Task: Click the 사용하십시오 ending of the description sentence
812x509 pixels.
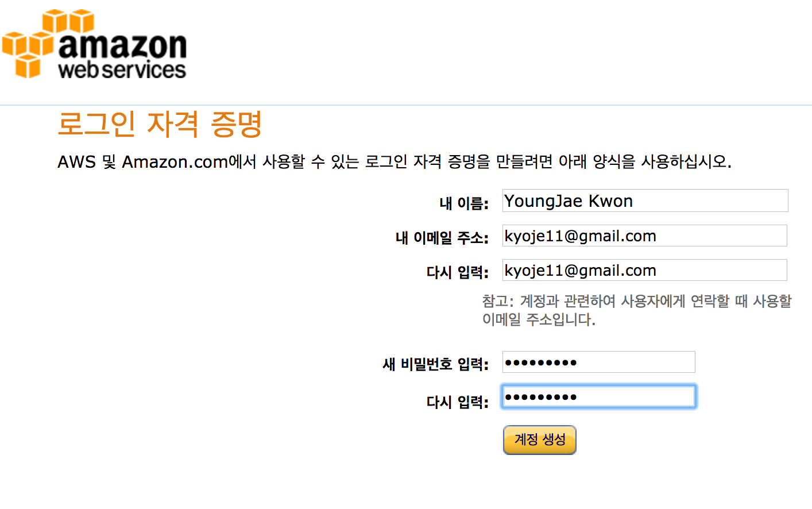Action: [686, 162]
